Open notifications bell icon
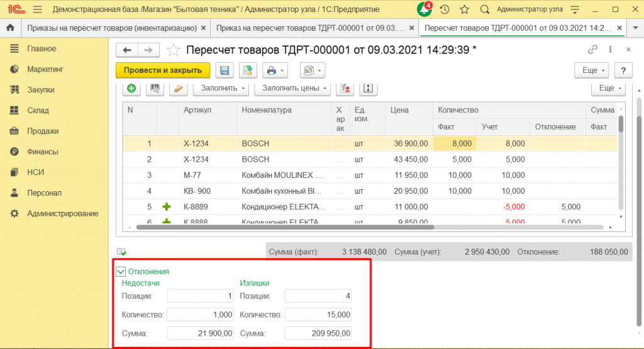The width and height of the screenshot is (644, 349). pyautogui.click(x=425, y=9)
